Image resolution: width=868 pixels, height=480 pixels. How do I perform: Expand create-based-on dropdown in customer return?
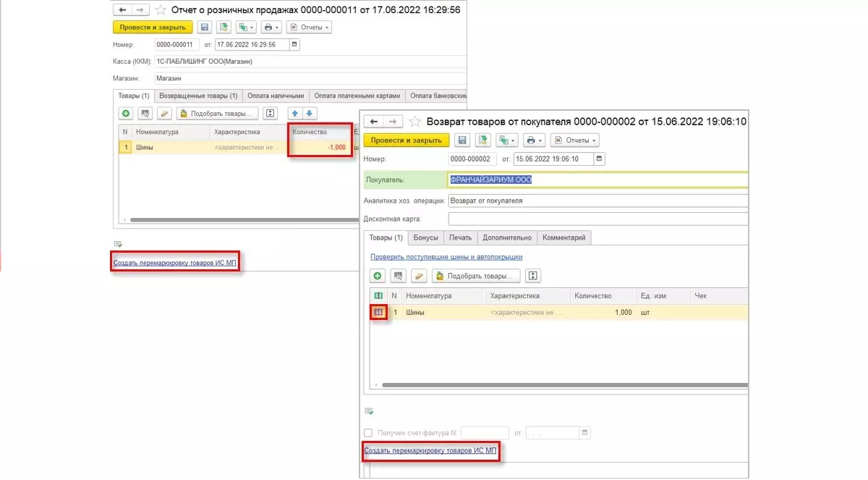pos(508,140)
